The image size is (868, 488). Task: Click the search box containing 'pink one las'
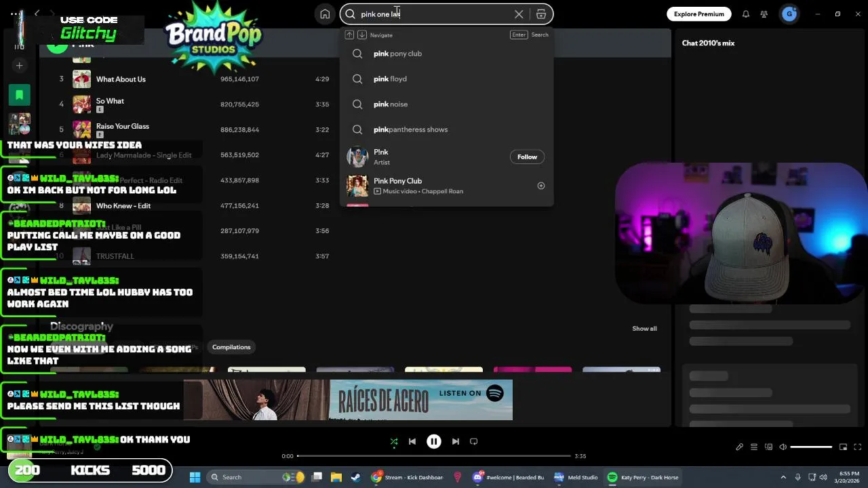(446, 14)
